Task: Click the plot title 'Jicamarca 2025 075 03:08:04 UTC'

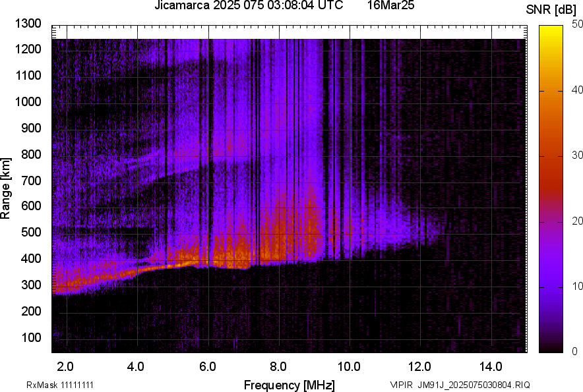Action: tap(249, 5)
